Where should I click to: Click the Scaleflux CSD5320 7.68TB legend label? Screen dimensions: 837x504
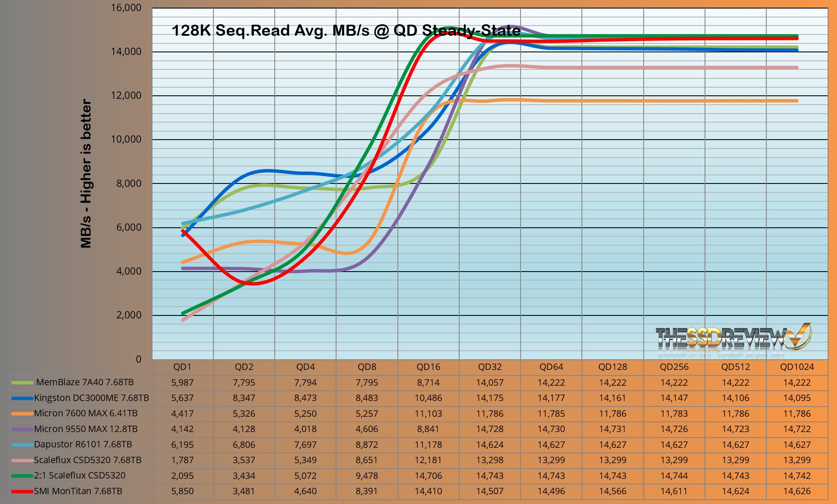tap(87, 460)
